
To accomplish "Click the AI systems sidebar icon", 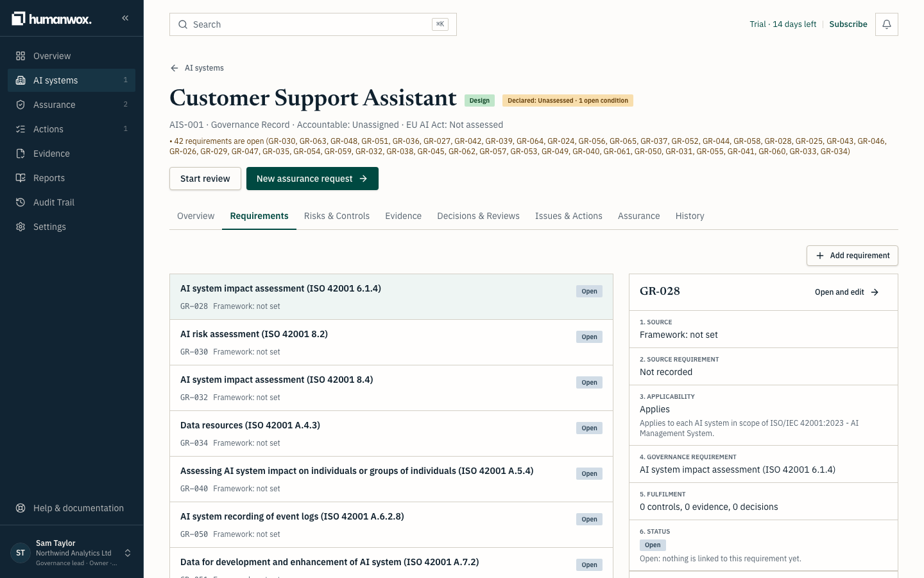I will pos(21,80).
